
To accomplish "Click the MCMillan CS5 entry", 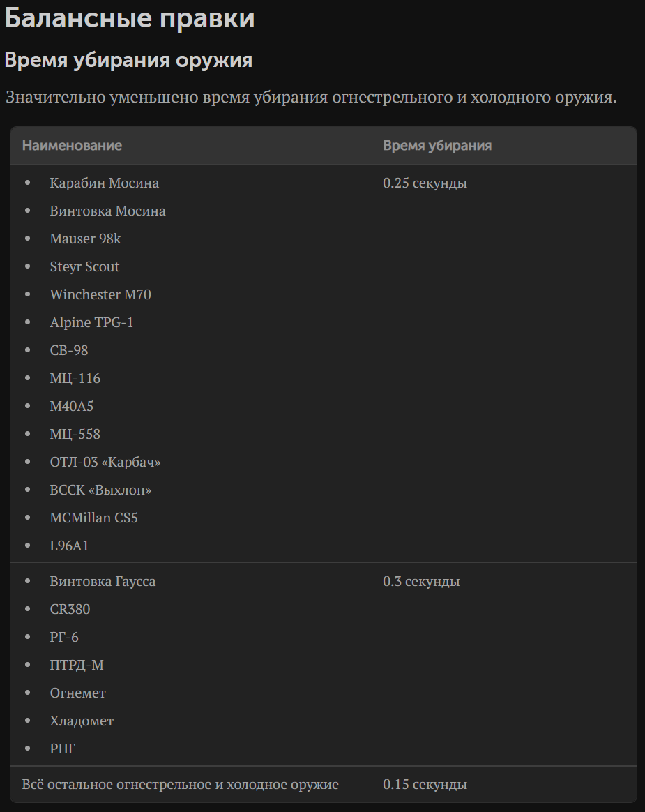I will (x=93, y=518).
